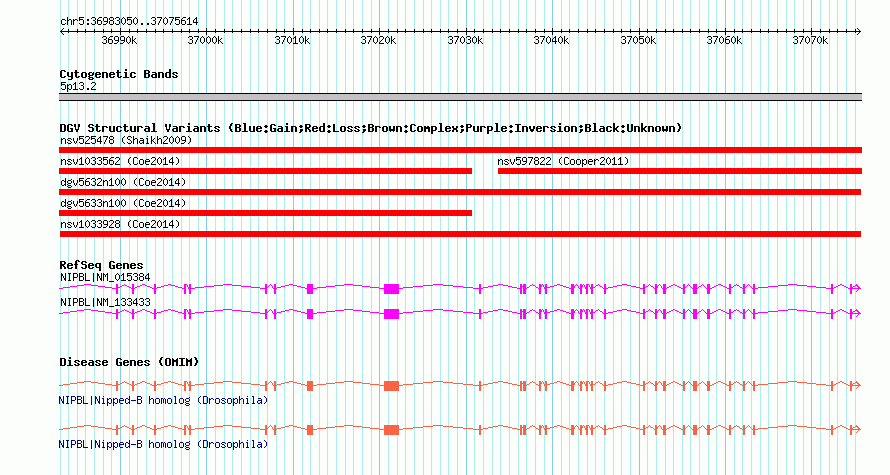This screenshot has width=890, height=475.
Task: Click the 37060k ruler mark
Action: [724, 40]
